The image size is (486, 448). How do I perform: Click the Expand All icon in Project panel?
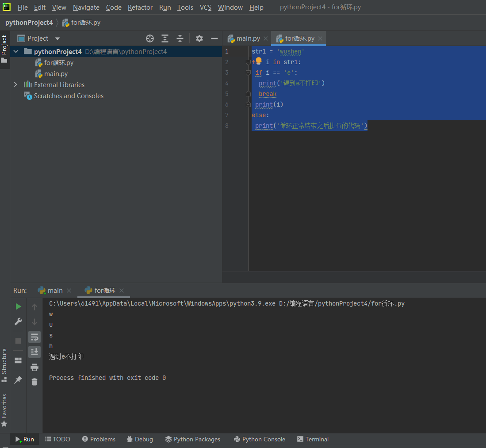click(165, 38)
